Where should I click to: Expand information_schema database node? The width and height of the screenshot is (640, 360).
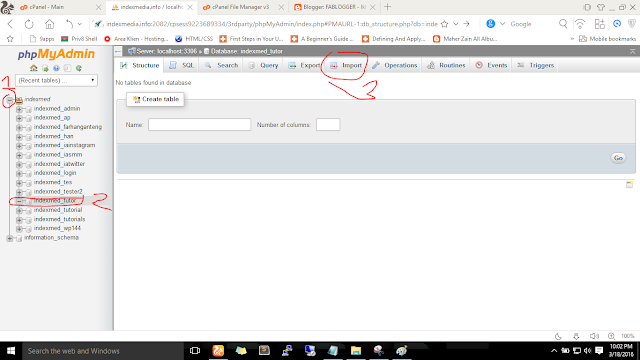(x=9, y=238)
